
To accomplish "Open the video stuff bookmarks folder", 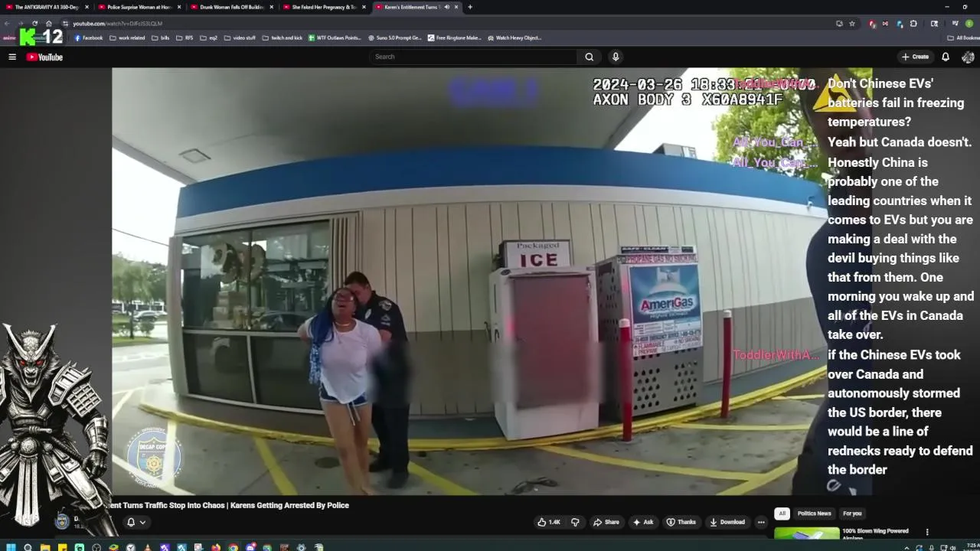I will tap(240, 37).
